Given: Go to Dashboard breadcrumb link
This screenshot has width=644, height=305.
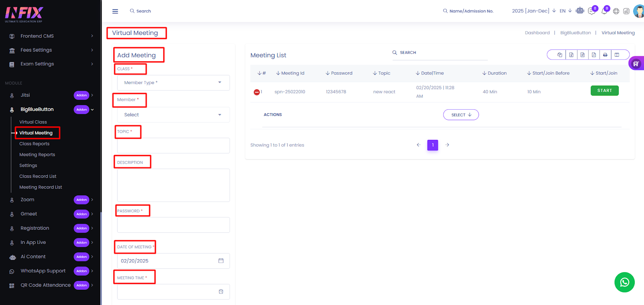Looking at the screenshot, I should [537, 33].
